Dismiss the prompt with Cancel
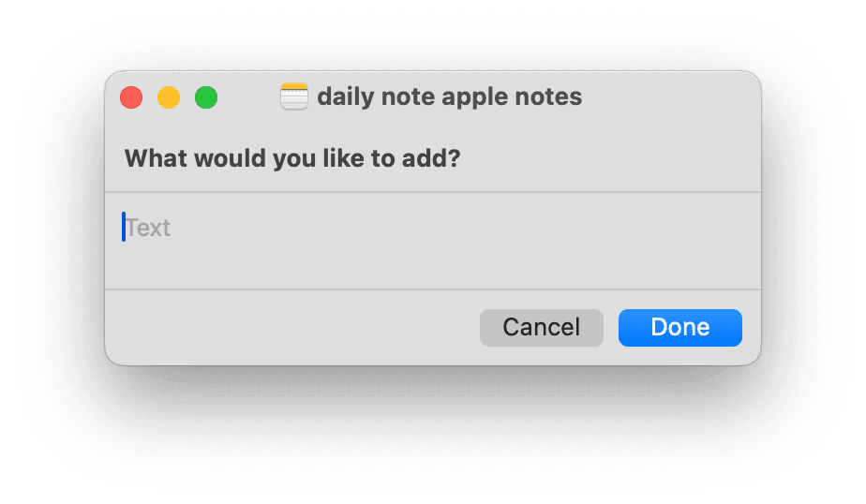This screenshot has width=866, height=504. pyautogui.click(x=541, y=327)
